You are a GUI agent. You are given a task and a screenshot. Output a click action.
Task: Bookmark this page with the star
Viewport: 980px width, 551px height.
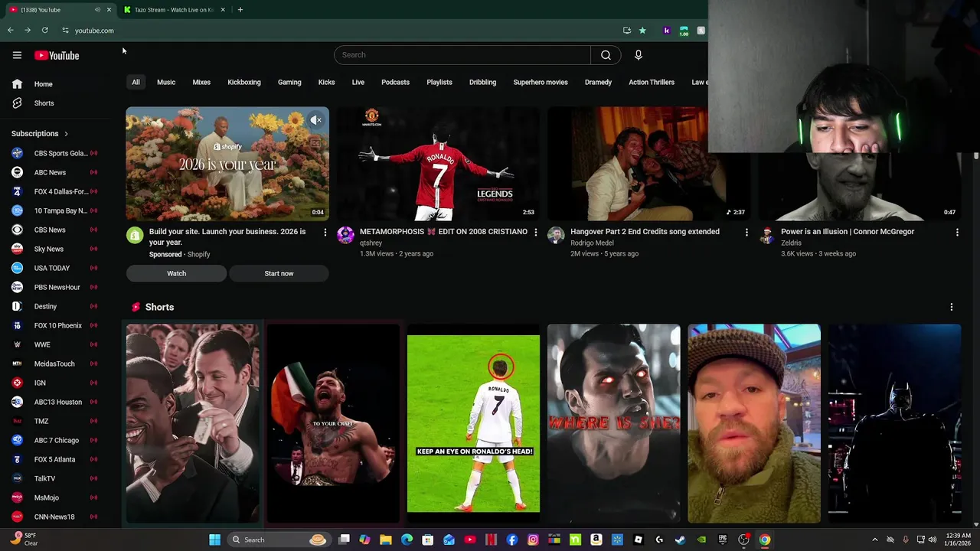(x=642, y=31)
